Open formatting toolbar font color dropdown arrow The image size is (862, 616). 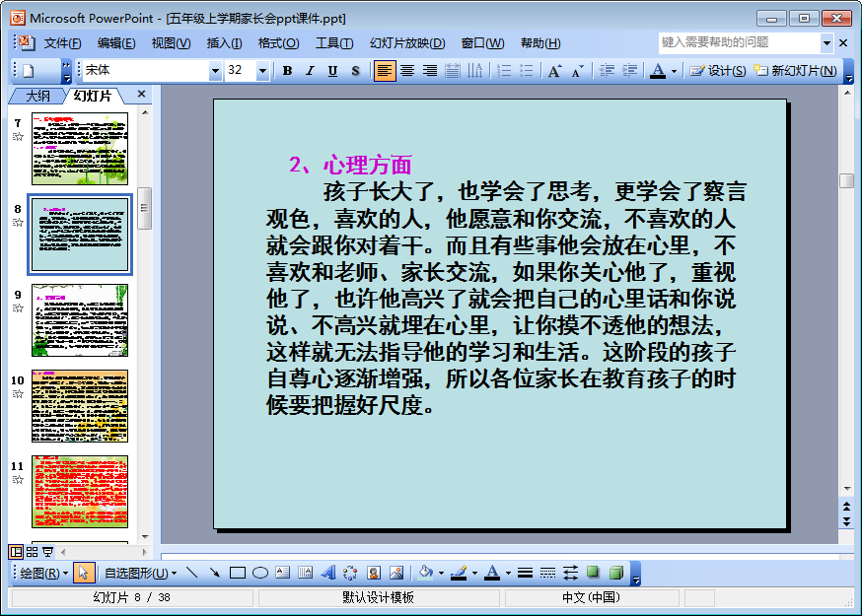674,71
